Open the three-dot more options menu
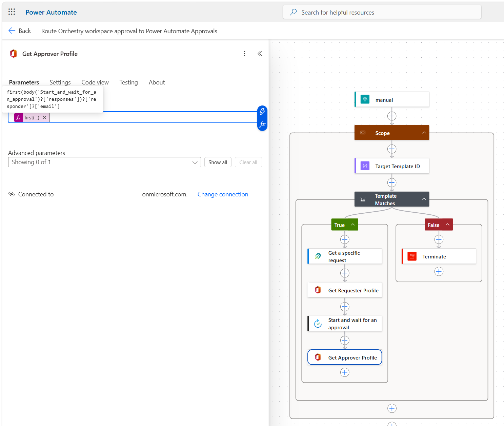The width and height of the screenshot is (504, 426). coord(244,54)
